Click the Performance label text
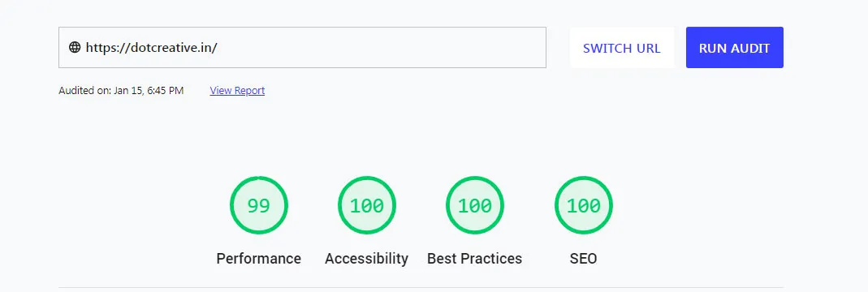This screenshot has height=292, width=868. [258, 258]
